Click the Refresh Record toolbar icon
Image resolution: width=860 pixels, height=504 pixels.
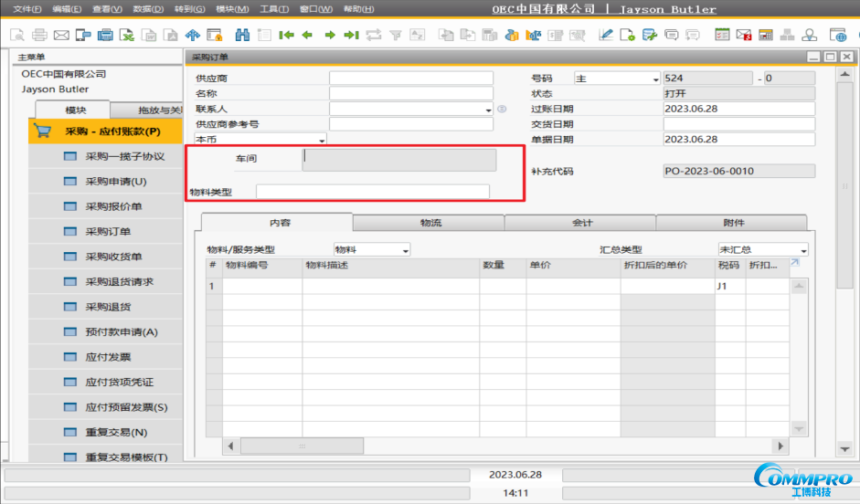[374, 35]
